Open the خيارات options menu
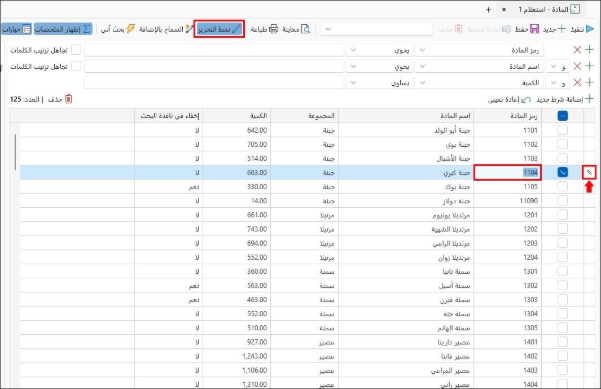Image resolution: width=601 pixels, height=389 pixels. click(x=16, y=29)
